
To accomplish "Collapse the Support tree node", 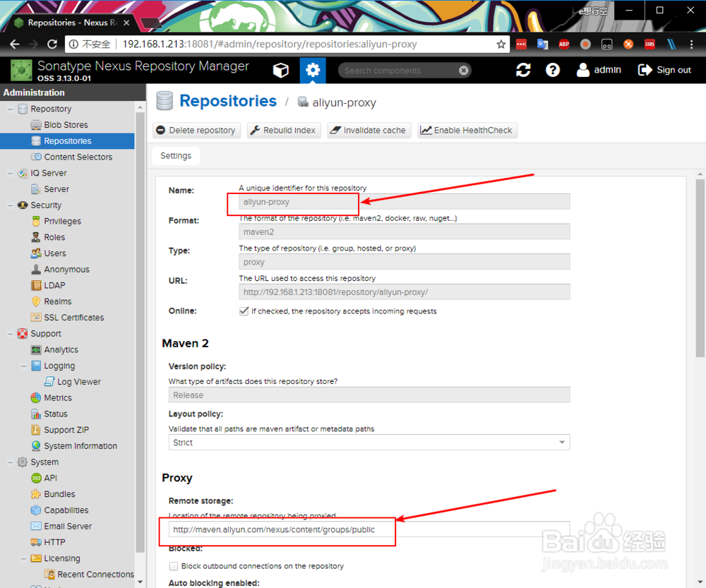I will pyautogui.click(x=10, y=334).
